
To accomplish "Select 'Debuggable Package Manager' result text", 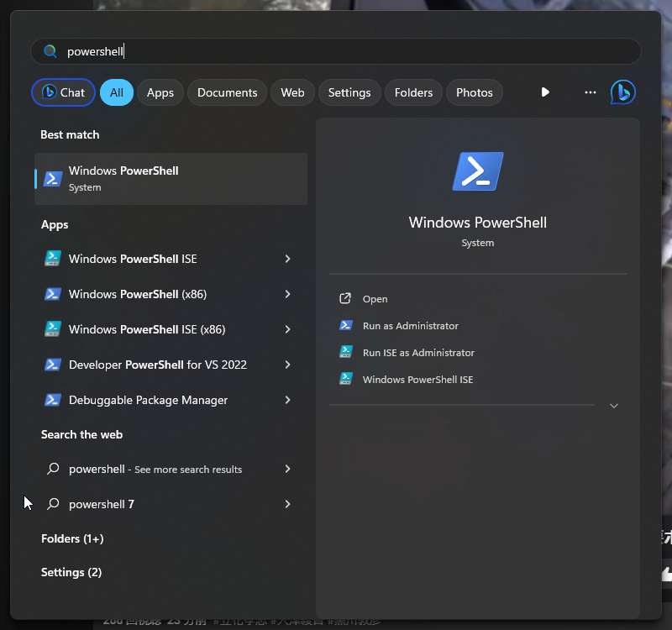I will (149, 400).
